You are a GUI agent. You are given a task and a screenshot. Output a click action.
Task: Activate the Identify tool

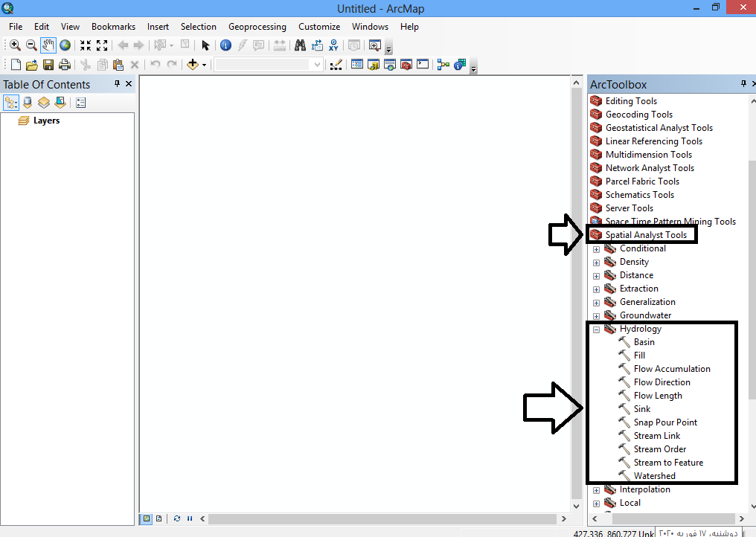(x=225, y=45)
